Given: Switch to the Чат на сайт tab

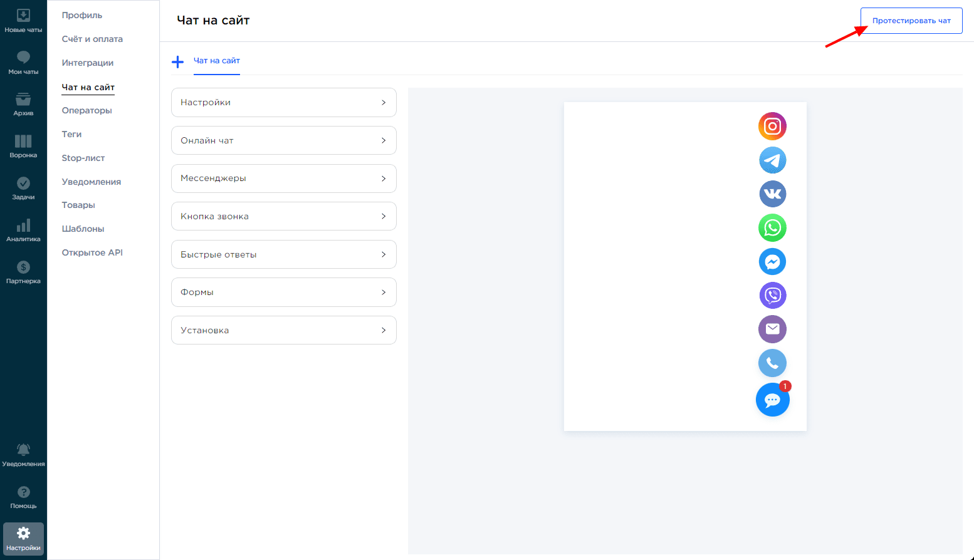Looking at the screenshot, I should click(x=217, y=61).
